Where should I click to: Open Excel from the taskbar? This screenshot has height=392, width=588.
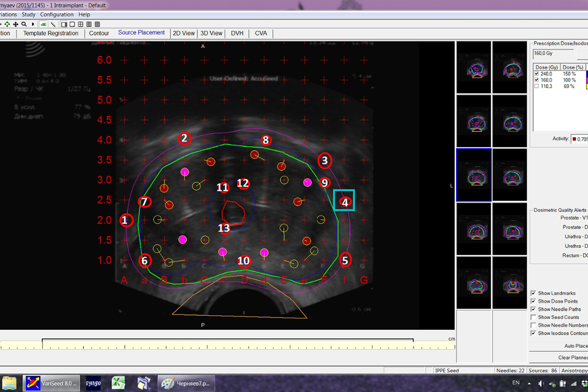(118, 383)
